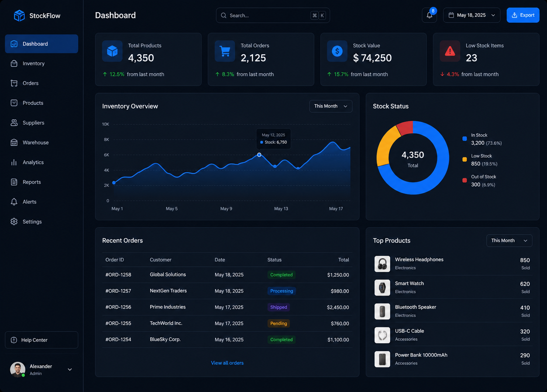
Task: Click the Status column header
Action: (x=275, y=260)
